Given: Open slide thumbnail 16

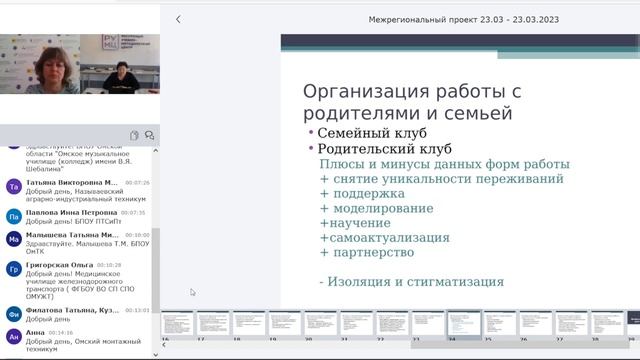Looking at the screenshot, I should [x=177, y=324].
